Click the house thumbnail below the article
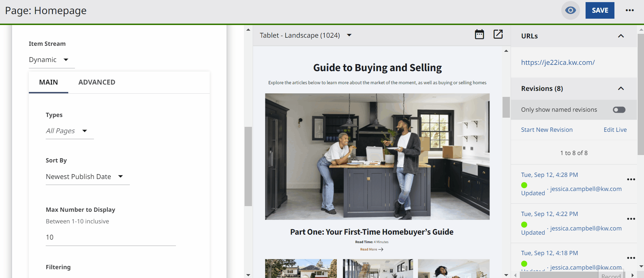 (301, 268)
